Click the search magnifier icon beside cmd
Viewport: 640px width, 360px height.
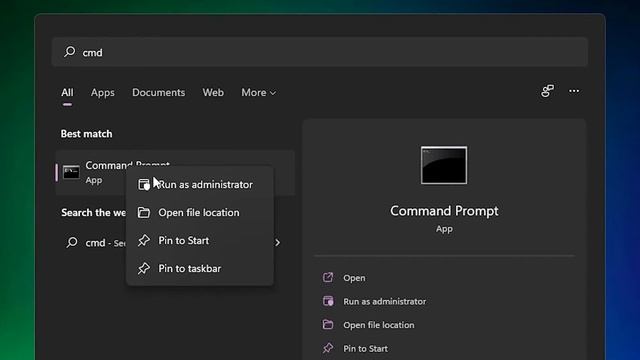69,51
